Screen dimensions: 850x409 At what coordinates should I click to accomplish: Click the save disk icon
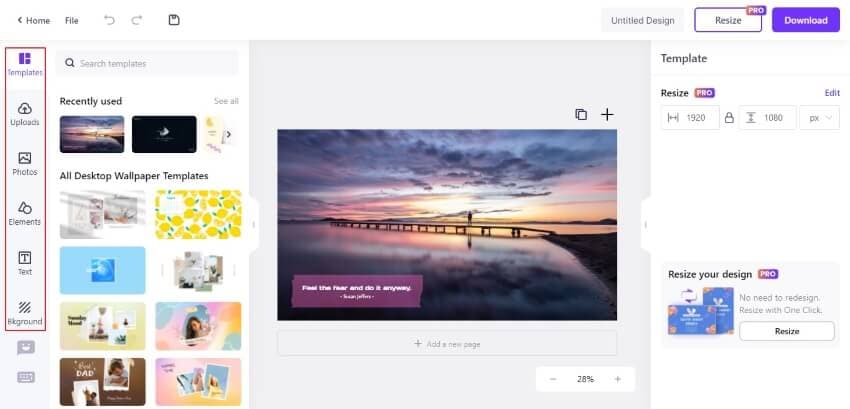tap(174, 20)
